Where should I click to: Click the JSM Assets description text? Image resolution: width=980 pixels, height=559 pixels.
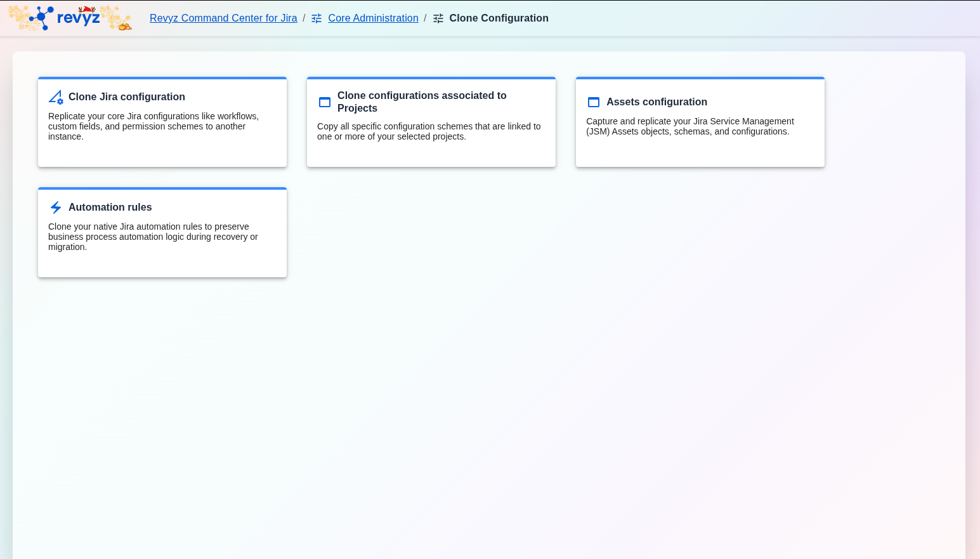[689, 126]
